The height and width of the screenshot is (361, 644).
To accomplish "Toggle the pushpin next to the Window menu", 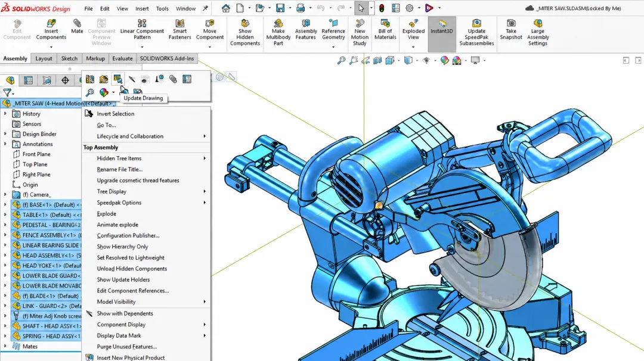I will [x=205, y=8].
